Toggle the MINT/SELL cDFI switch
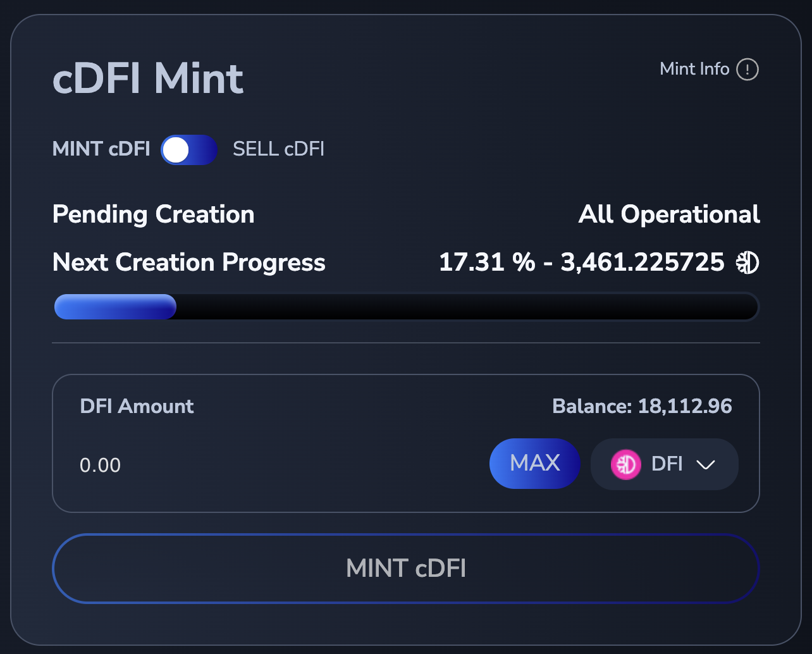 (188, 150)
